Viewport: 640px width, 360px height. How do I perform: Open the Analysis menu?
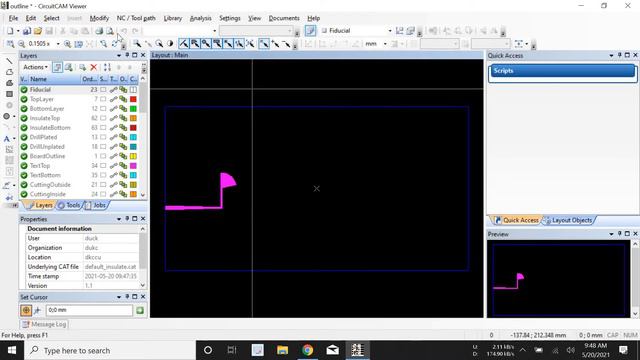pos(200,18)
